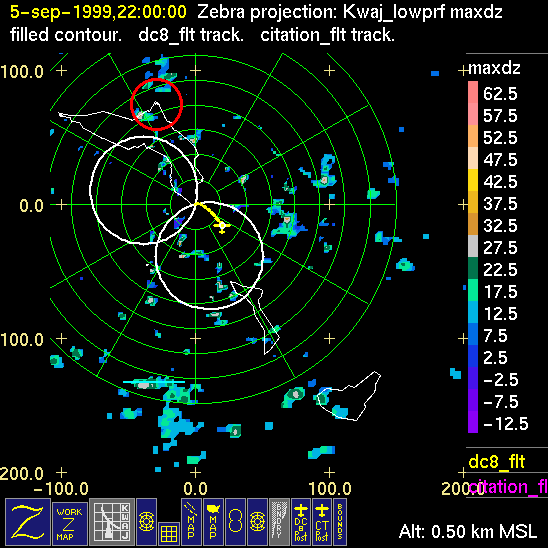Open the WORK Z MAP icon
The width and height of the screenshot is (548, 548).
coord(70,523)
